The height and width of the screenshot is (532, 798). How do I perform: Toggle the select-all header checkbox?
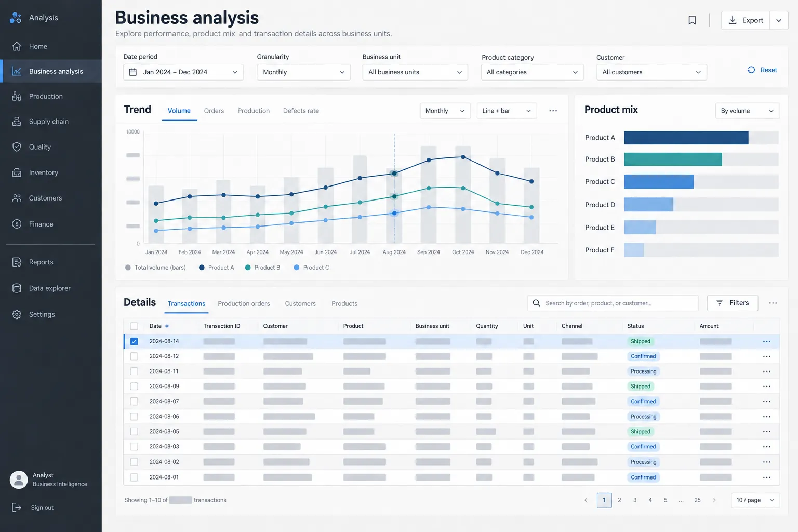(x=134, y=326)
